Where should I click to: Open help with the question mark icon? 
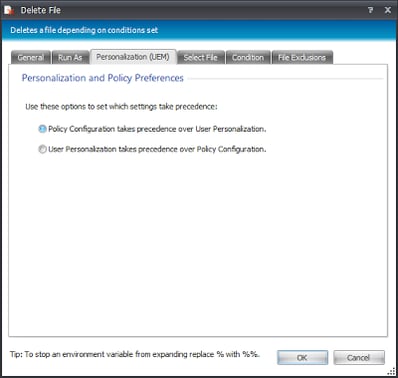[370, 10]
